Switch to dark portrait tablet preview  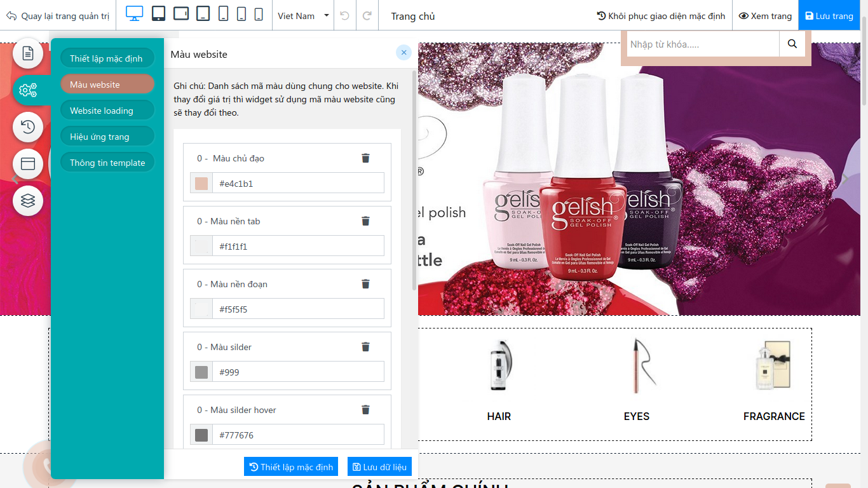pos(159,13)
